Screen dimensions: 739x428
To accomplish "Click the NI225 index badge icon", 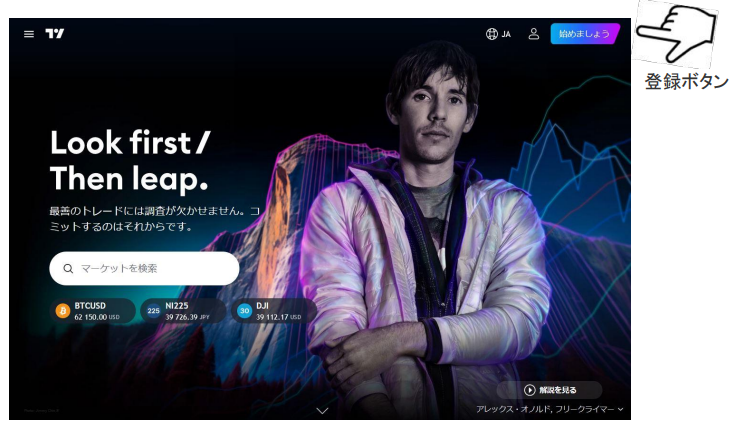I will 153,311.
